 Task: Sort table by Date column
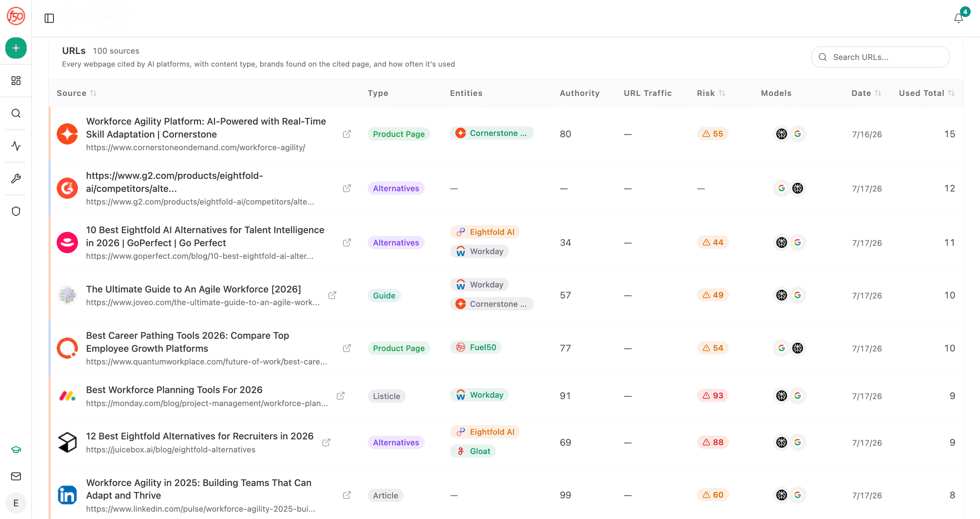[866, 93]
